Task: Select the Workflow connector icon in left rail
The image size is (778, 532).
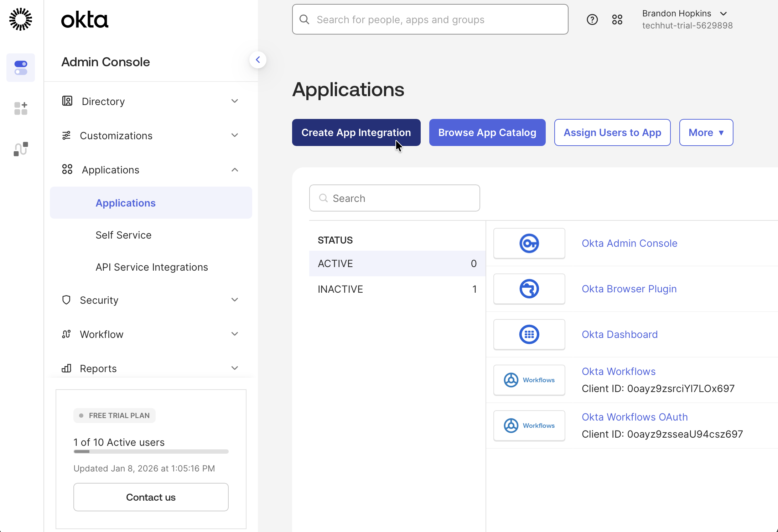Action: [20, 148]
